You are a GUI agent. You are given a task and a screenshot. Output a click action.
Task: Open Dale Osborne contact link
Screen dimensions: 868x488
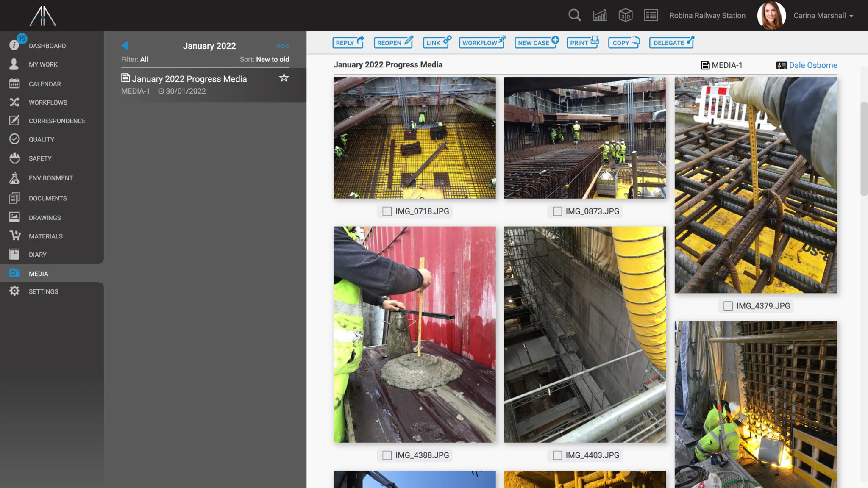tap(813, 65)
